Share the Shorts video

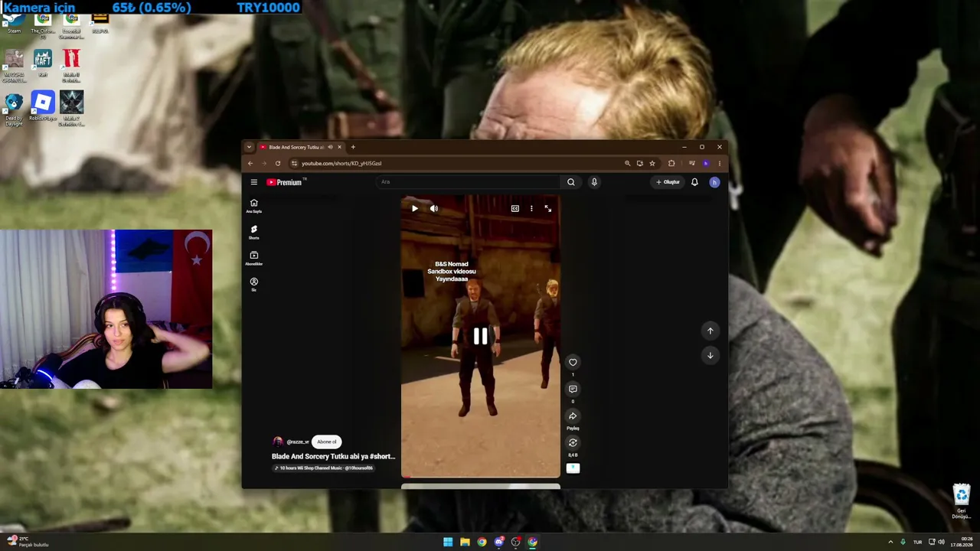coord(573,416)
